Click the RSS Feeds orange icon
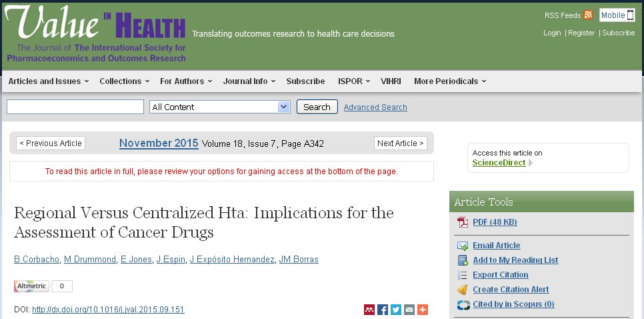Viewport: 644px width, 319px height. tap(588, 15)
